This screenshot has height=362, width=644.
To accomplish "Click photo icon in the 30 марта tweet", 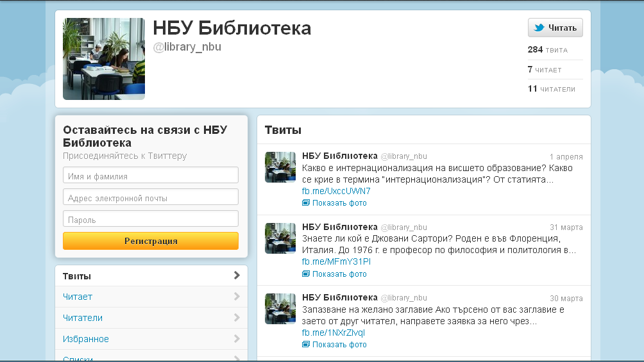I will 305,344.
